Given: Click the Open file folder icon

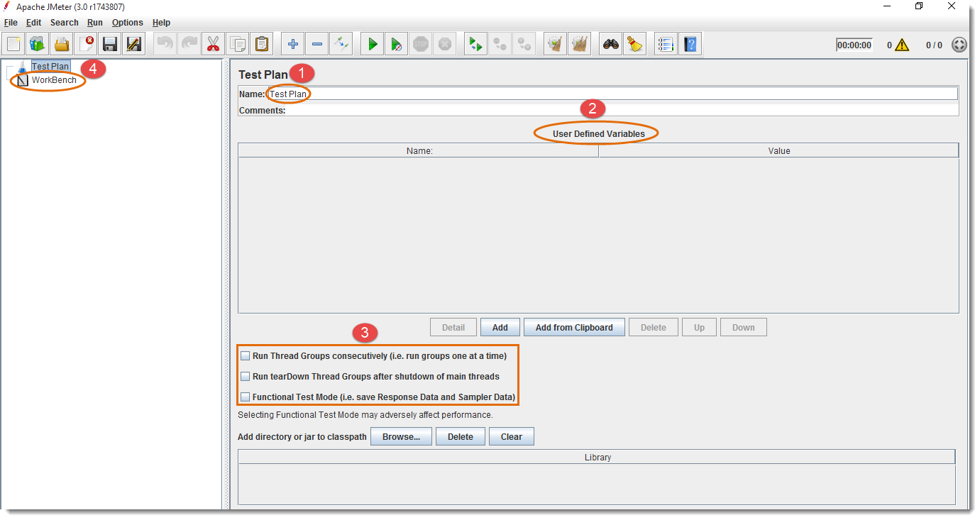Looking at the screenshot, I should [62, 44].
